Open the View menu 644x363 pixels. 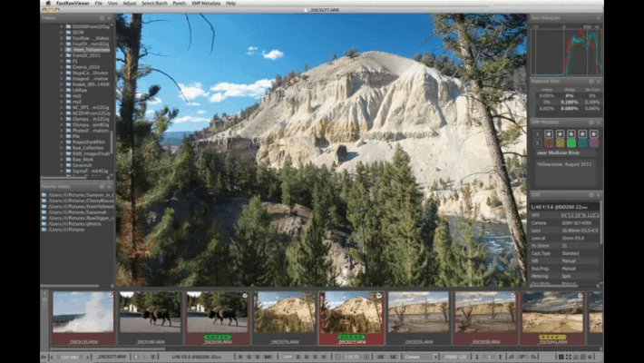click(x=112, y=4)
